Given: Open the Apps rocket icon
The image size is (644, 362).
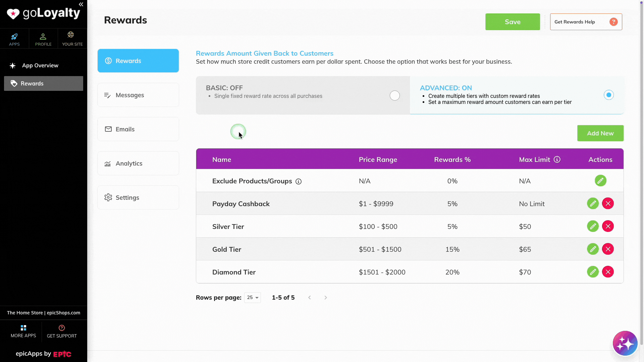Looking at the screenshot, I should pyautogui.click(x=14, y=37).
